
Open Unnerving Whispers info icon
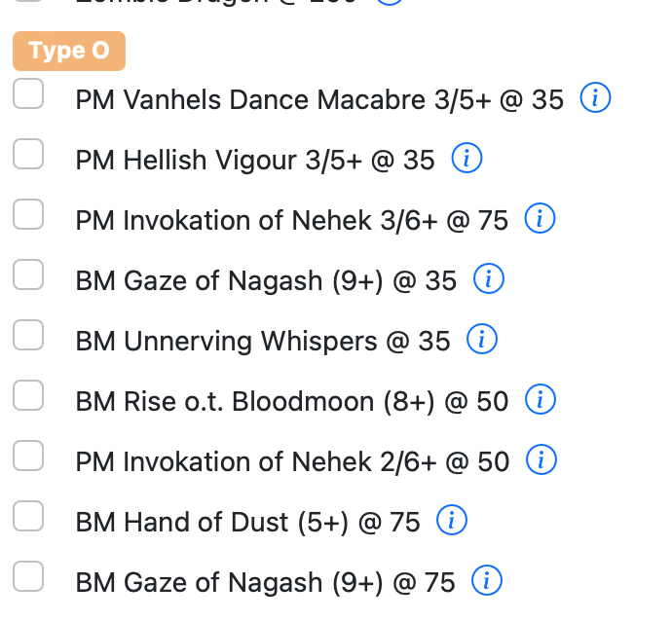coord(482,340)
